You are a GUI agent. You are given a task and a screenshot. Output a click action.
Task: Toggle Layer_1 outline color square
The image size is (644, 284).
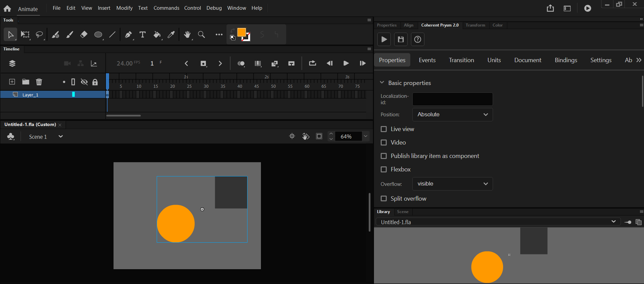click(x=73, y=95)
